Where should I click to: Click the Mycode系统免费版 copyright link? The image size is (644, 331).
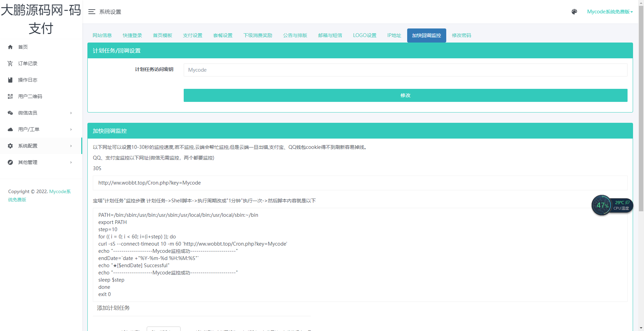[60, 191]
